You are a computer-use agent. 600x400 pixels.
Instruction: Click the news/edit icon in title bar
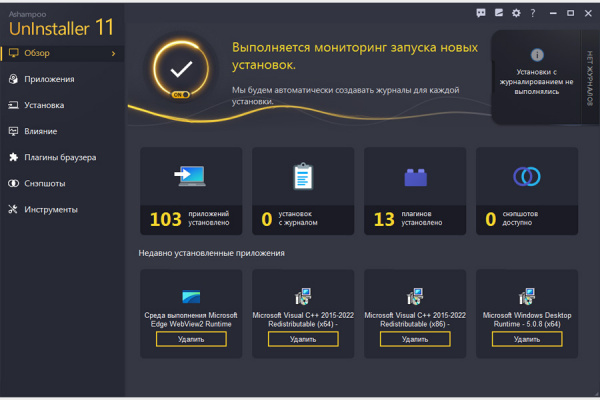coord(499,13)
